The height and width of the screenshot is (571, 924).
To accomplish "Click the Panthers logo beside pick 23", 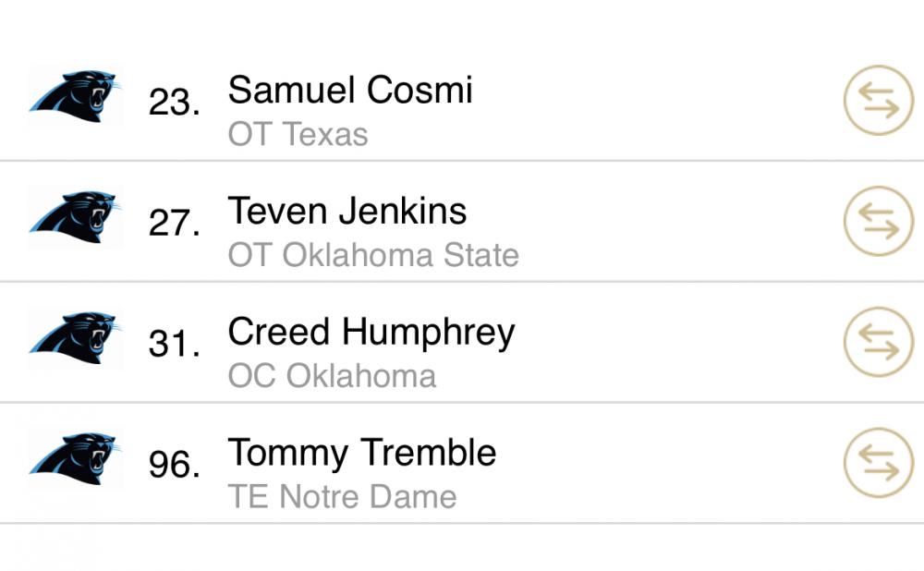I will pyautogui.click(x=75, y=95).
